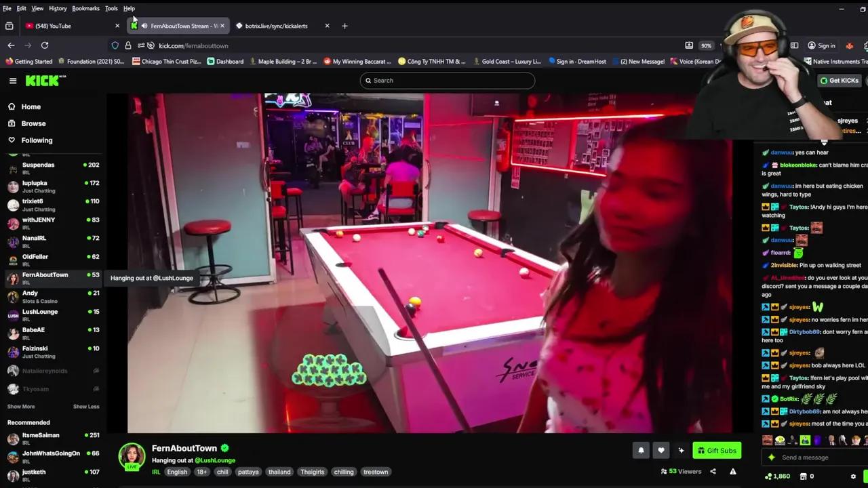Open the File menu

(x=7, y=8)
